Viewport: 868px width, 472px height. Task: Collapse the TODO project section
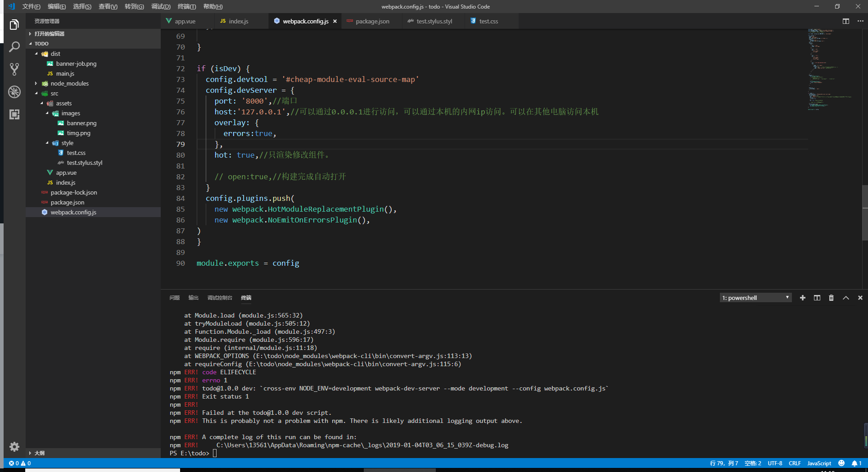click(x=93, y=44)
